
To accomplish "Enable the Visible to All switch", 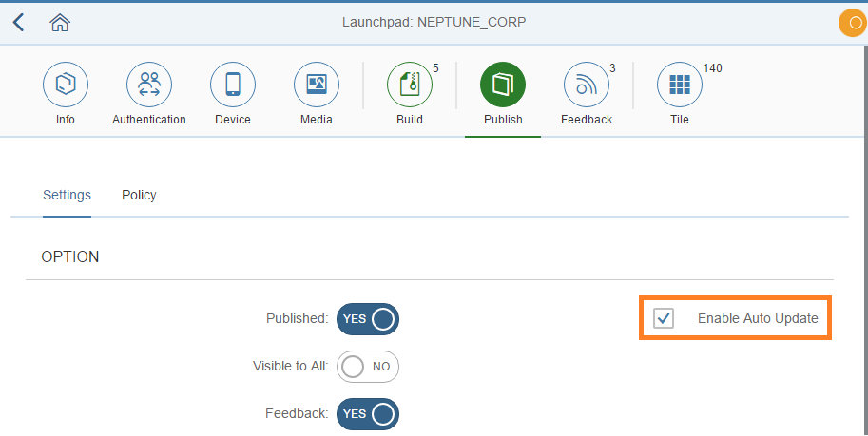I will click(x=368, y=367).
